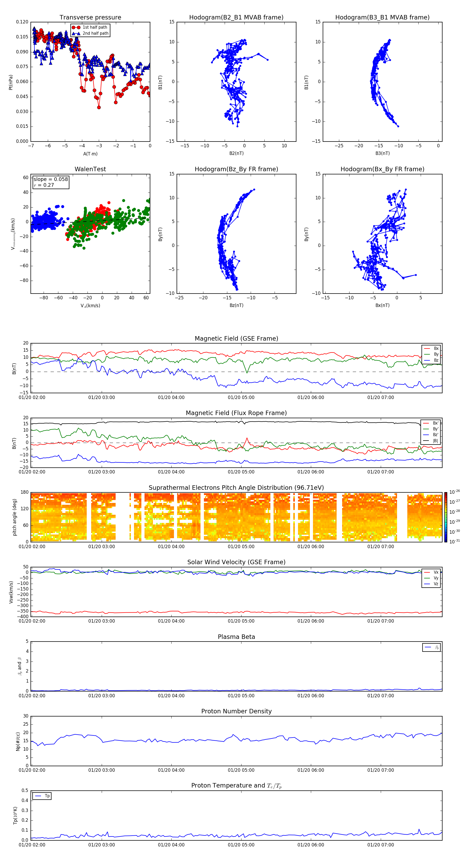473x868 pixels.
Task: Select "Bx'" in Flux Rope legend
Action: click(x=431, y=423)
